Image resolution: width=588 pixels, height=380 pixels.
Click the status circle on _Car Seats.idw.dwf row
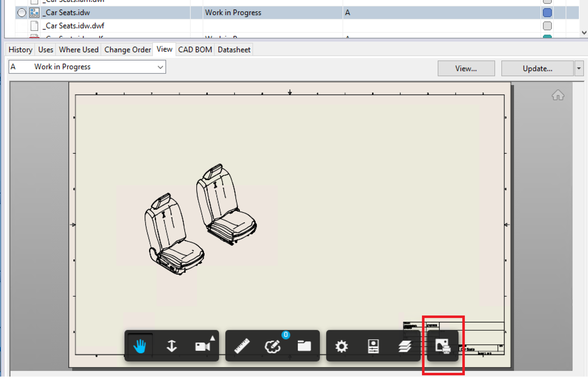click(547, 26)
